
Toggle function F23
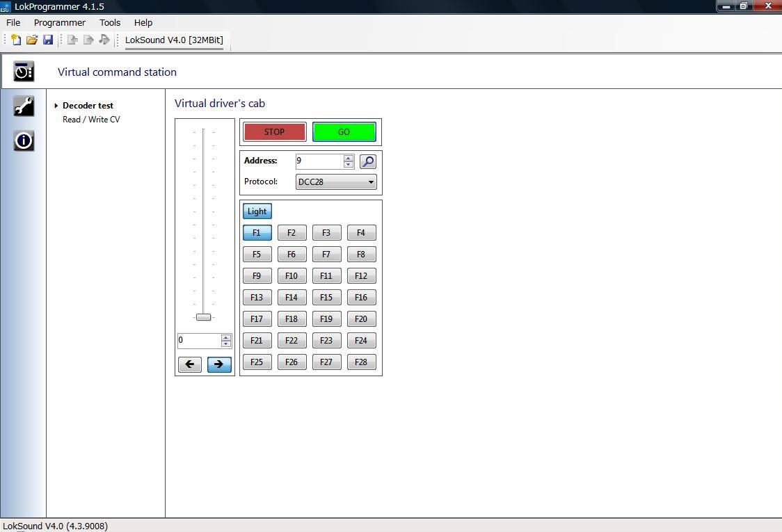(x=327, y=341)
